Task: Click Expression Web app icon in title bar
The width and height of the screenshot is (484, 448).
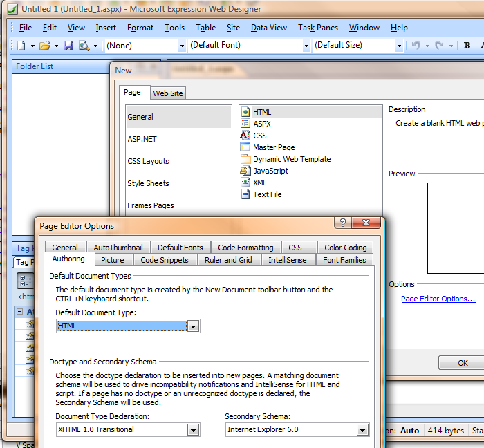Action: click(12, 8)
